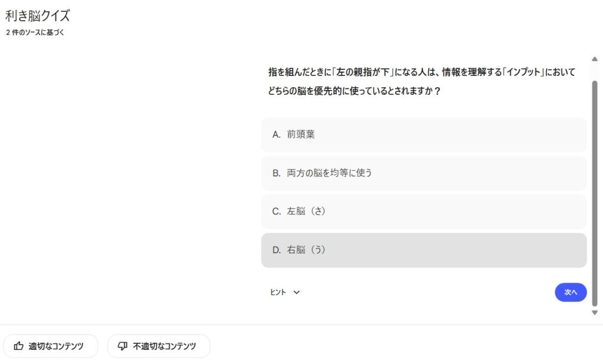
Task: Click the chevron arrow beside ヒント
Action: pos(297,292)
